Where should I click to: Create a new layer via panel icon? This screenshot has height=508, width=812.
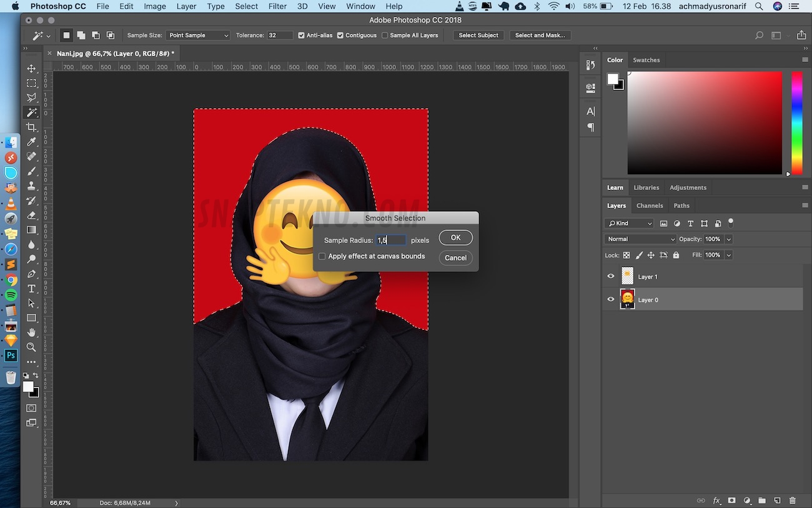(x=778, y=501)
